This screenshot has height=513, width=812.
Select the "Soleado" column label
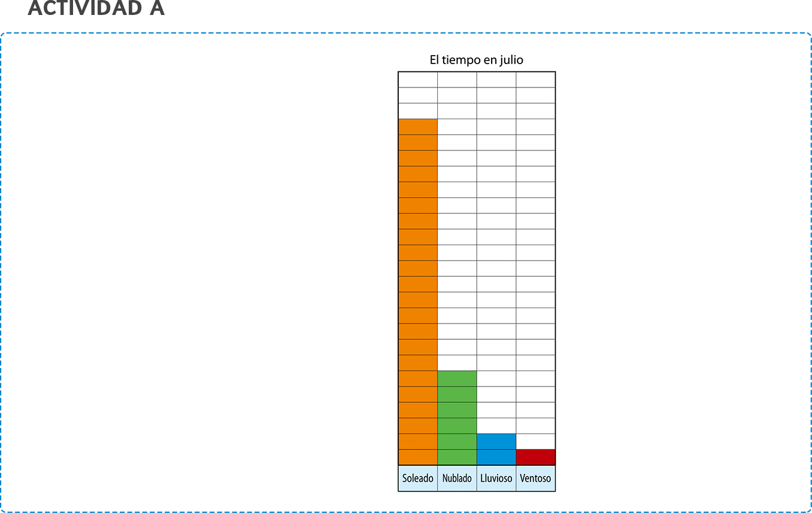418,478
